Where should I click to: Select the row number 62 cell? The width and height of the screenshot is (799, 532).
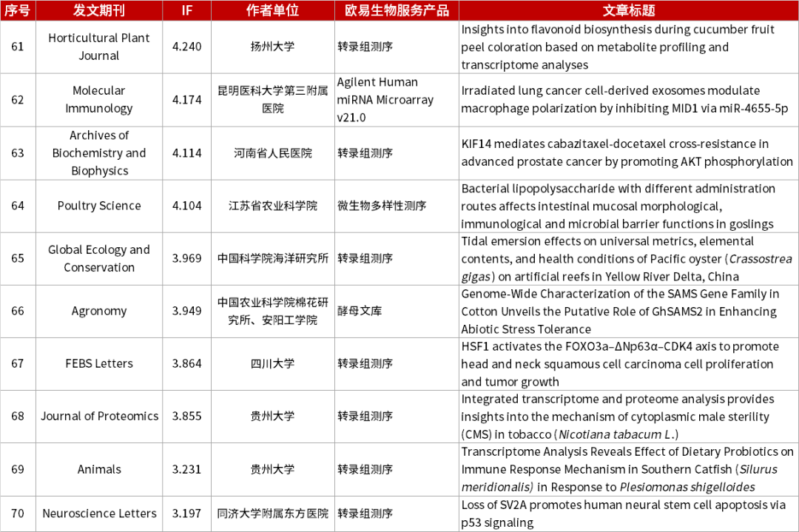coord(18,100)
